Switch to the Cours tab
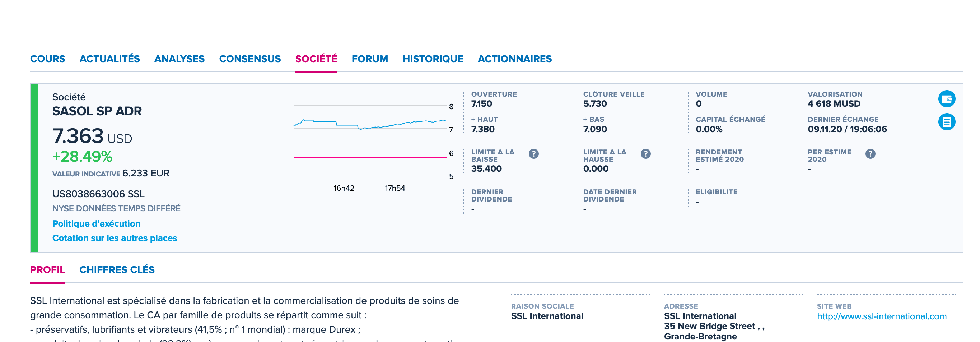980x342 pixels. [47, 59]
